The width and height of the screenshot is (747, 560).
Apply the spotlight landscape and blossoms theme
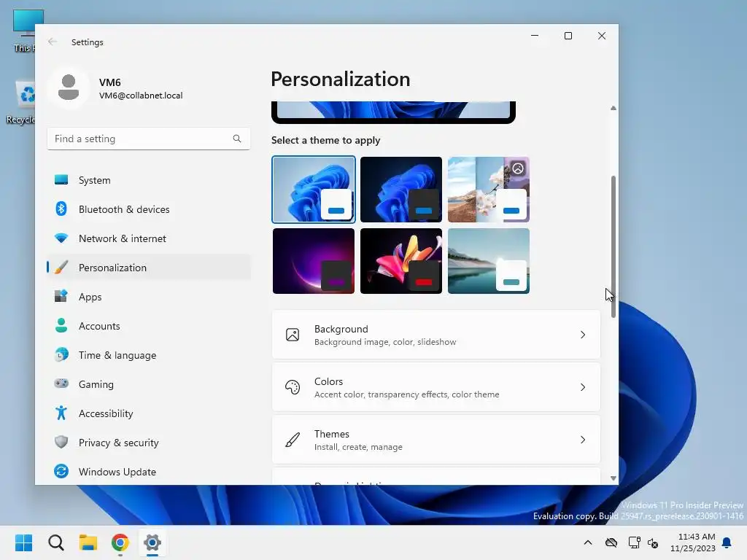tap(489, 190)
